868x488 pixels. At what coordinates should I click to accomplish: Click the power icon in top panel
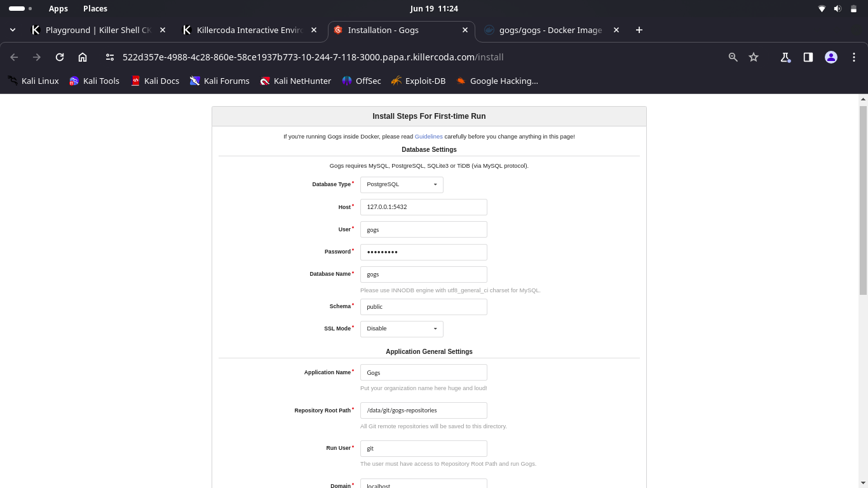tap(853, 9)
